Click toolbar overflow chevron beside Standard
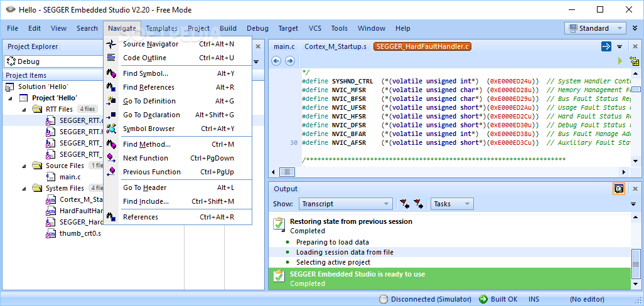This screenshot has width=644, height=306. coord(635,28)
